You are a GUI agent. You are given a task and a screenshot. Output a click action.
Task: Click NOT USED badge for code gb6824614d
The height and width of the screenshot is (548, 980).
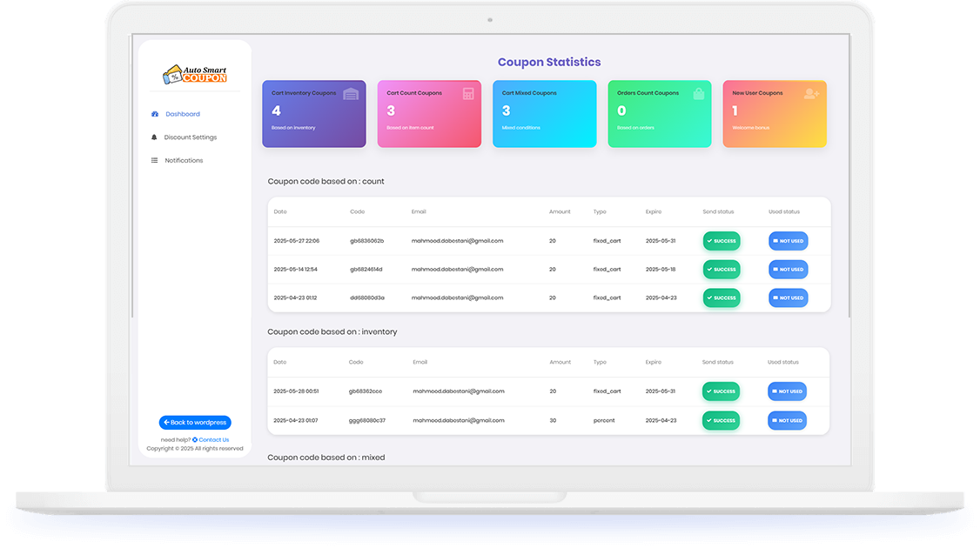tap(789, 270)
